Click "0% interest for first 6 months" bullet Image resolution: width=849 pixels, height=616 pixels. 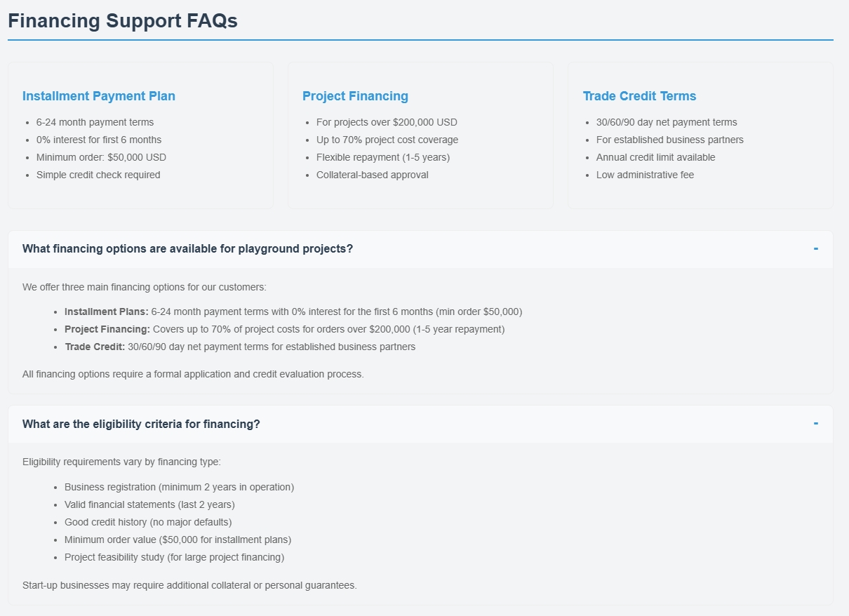pyautogui.click(x=99, y=140)
